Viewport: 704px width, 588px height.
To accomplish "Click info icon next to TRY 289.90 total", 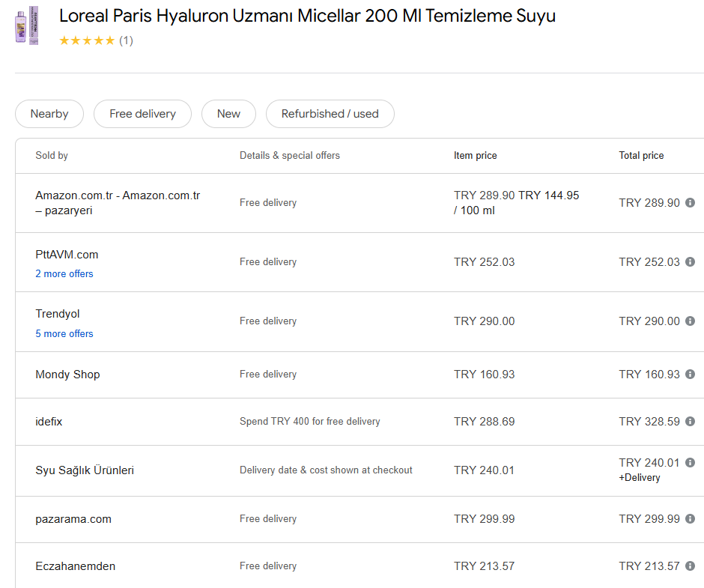I will click(690, 202).
